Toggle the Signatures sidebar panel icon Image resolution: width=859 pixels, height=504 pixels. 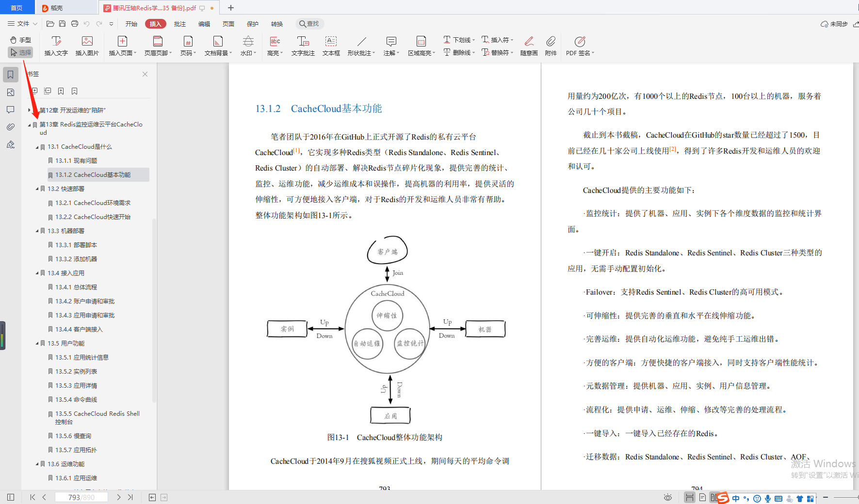tap(11, 144)
